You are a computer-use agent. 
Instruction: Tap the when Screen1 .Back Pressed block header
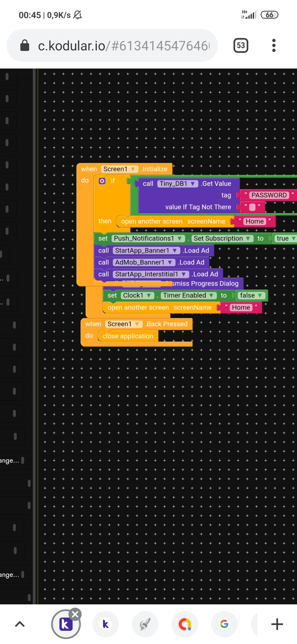pyautogui.click(x=136, y=324)
